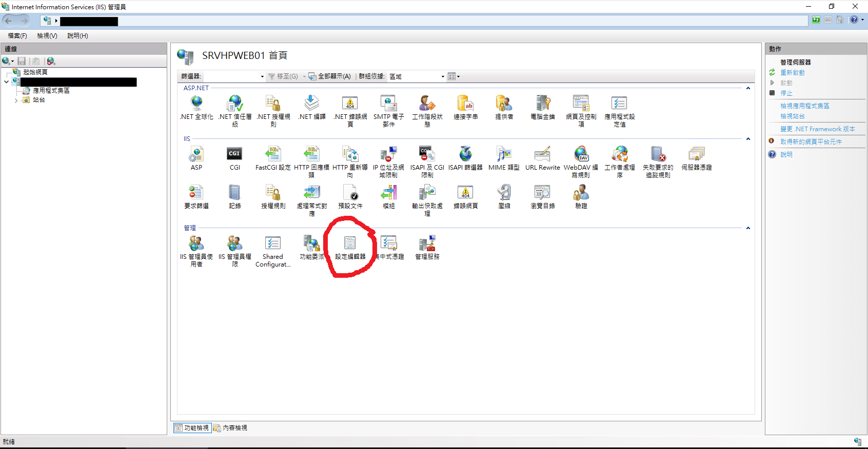Click 停止 server action
Viewport: 868px width, 449px height.
point(786,93)
